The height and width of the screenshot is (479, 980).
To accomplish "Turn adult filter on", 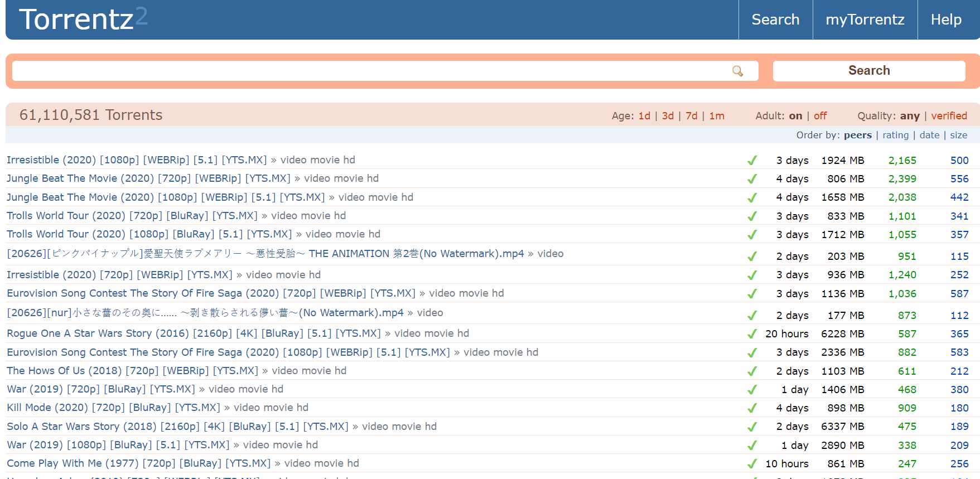I will 795,116.
